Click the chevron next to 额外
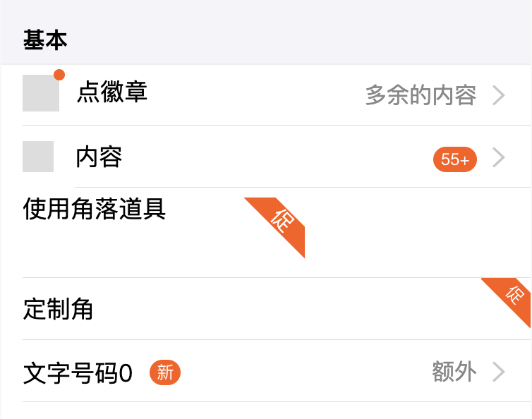 (498, 372)
